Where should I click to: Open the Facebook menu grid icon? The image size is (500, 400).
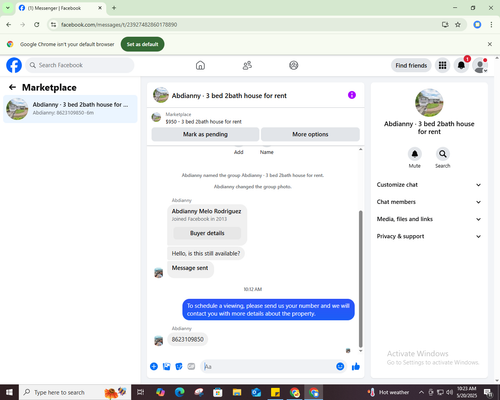click(x=442, y=65)
